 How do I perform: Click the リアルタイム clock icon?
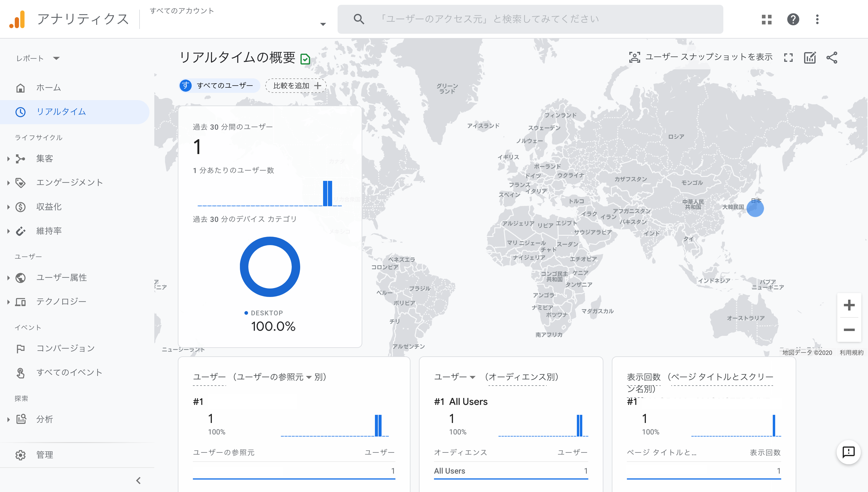pos(20,112)
